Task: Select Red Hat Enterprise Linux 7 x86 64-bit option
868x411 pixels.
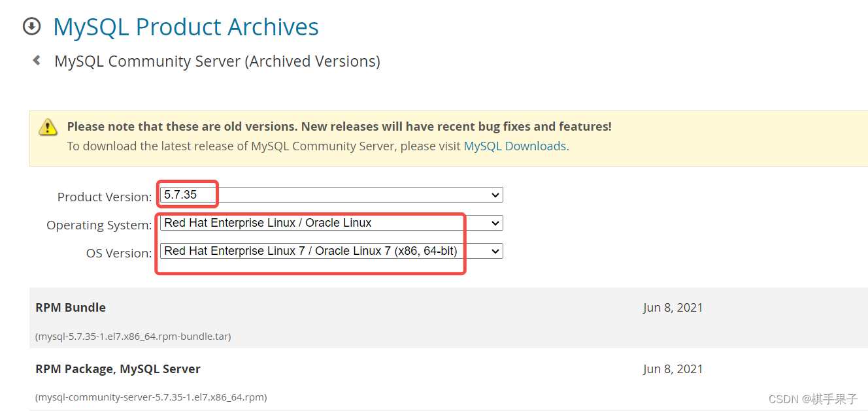Action: (310, 251)
